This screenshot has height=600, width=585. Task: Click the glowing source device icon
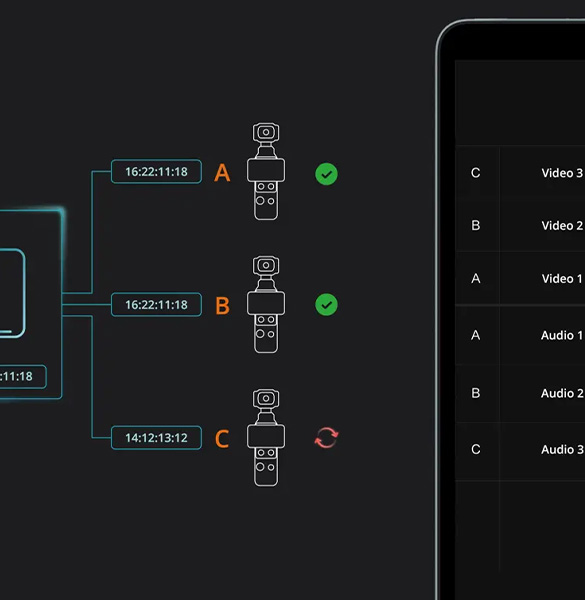click(12, 293)
